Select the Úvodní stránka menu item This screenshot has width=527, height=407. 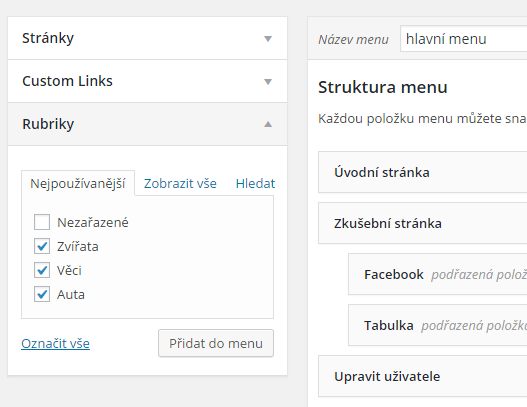click(x=422, y=172)
